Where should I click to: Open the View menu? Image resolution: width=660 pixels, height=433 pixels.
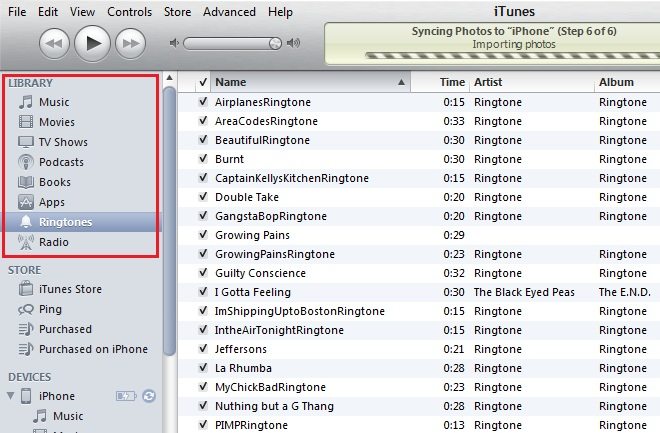click(82, 12)
